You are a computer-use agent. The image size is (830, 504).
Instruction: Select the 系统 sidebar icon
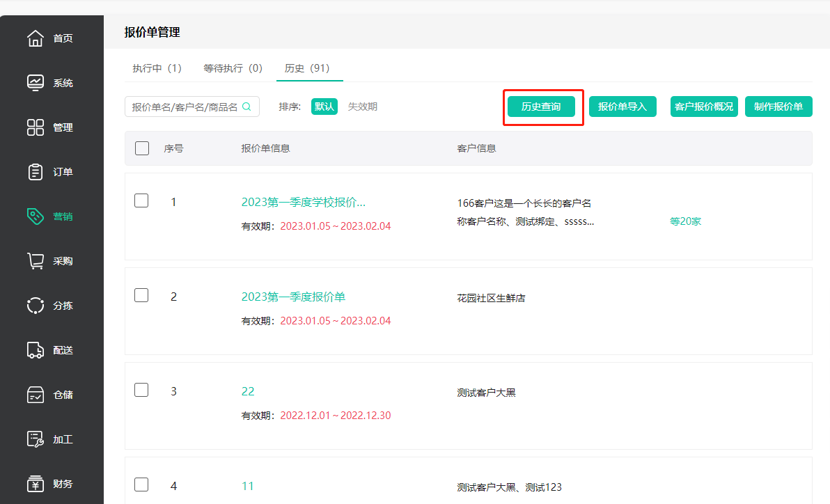click(x=35, y=82)
